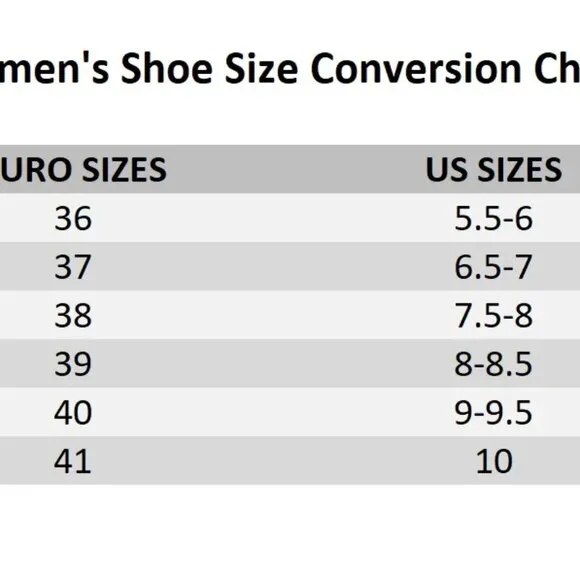
Task: Click the Shoe Size Conversion Chart title
Action: tap(290, 69)
